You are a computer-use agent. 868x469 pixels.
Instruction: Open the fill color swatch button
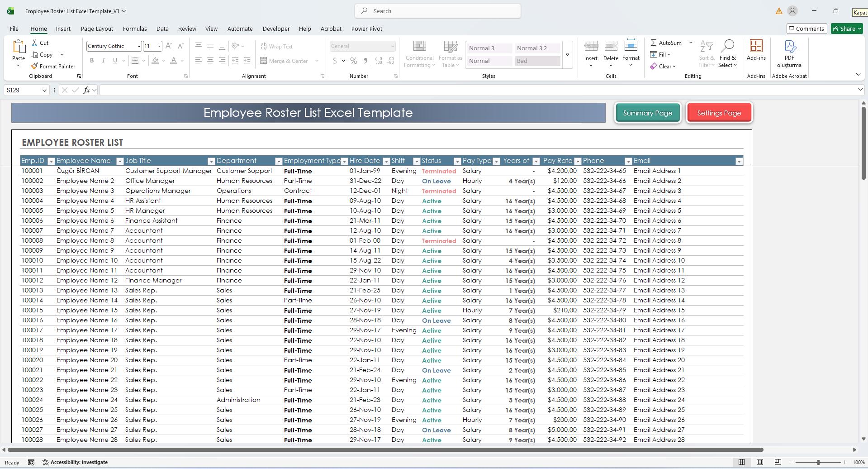155,61
